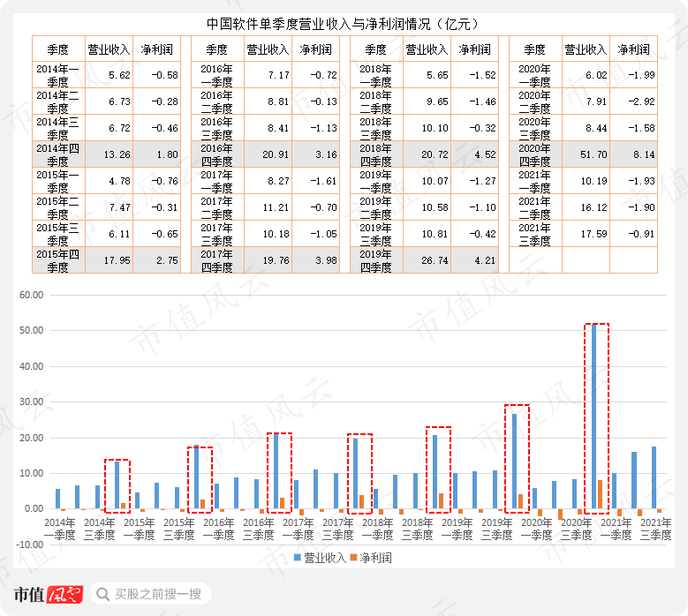688x616 pixels.
Task: Click the orange 净利润 legend swatch
Action: click(x=353, y=558)
